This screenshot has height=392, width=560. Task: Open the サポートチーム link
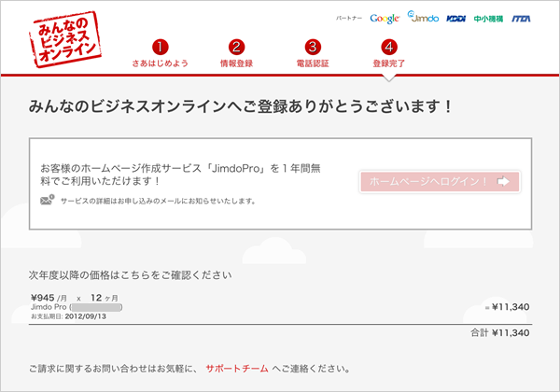point(237,369)
